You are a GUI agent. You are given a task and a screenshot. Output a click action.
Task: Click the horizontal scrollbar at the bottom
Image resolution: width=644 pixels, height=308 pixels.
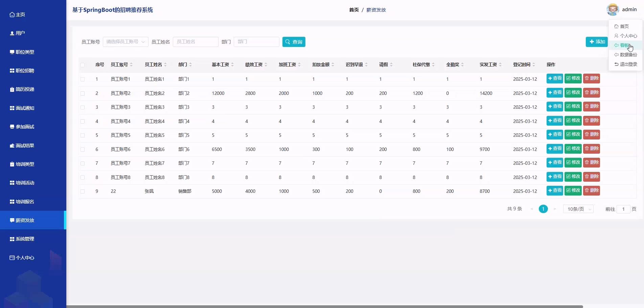325,306
